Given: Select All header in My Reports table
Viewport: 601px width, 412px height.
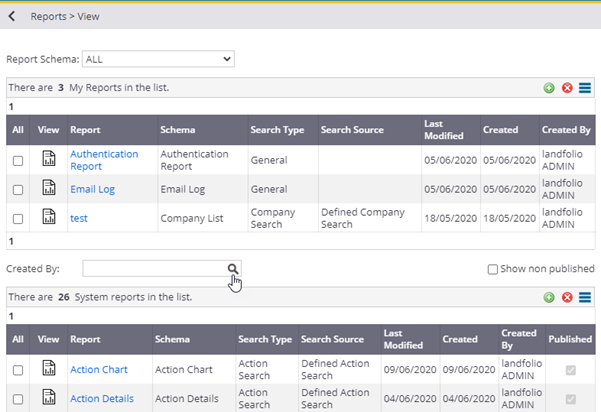Looking at the screenshot, I should click(x=18, y=130).
